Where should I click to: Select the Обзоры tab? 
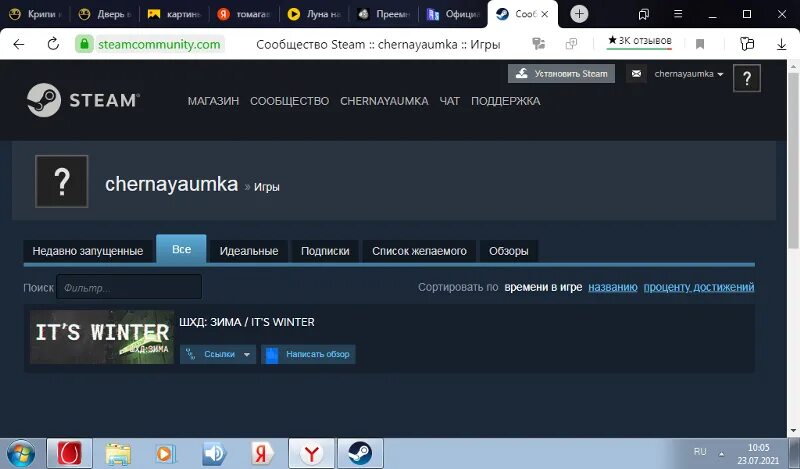pos(509,251)
